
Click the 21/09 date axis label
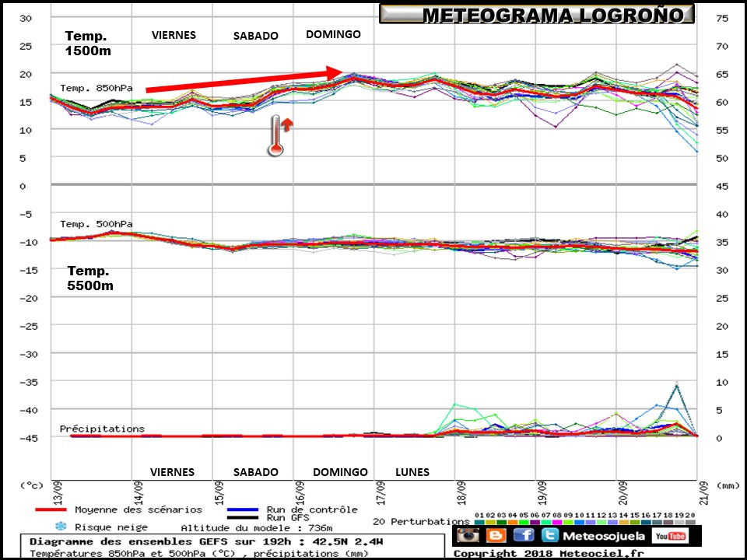coord(704,493)
